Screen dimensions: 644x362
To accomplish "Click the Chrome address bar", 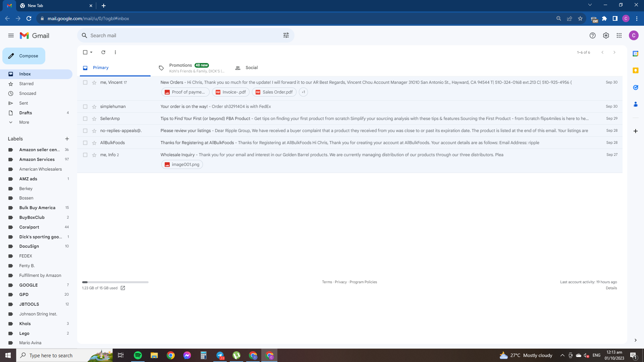I will point(295,18).
